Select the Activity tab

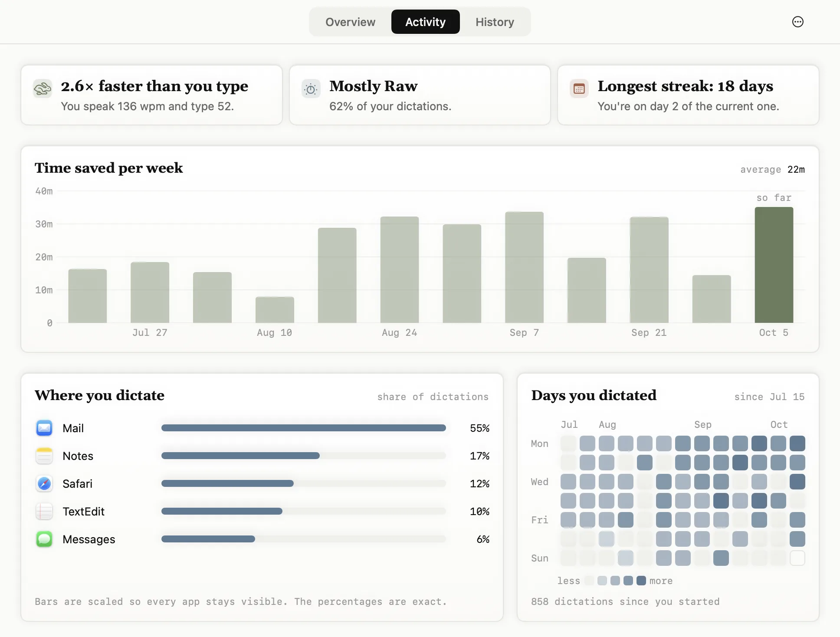pyautogui.click(x=425, y=22)
